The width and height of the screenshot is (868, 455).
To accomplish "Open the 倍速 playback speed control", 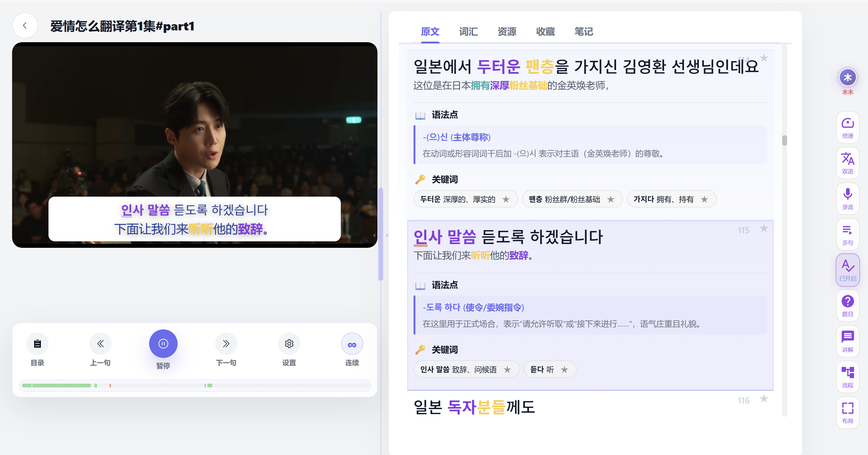I will pyautogui.click(x=847, y=127).
